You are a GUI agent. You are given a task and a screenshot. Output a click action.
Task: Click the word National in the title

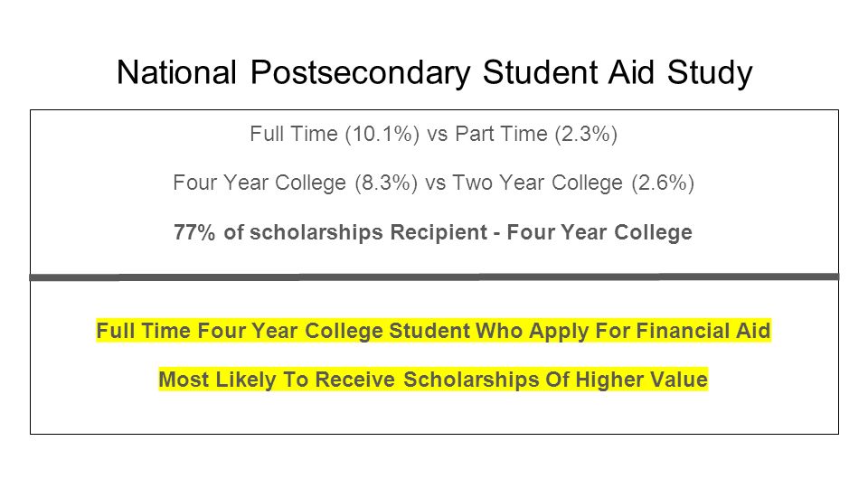click(177, 72)
